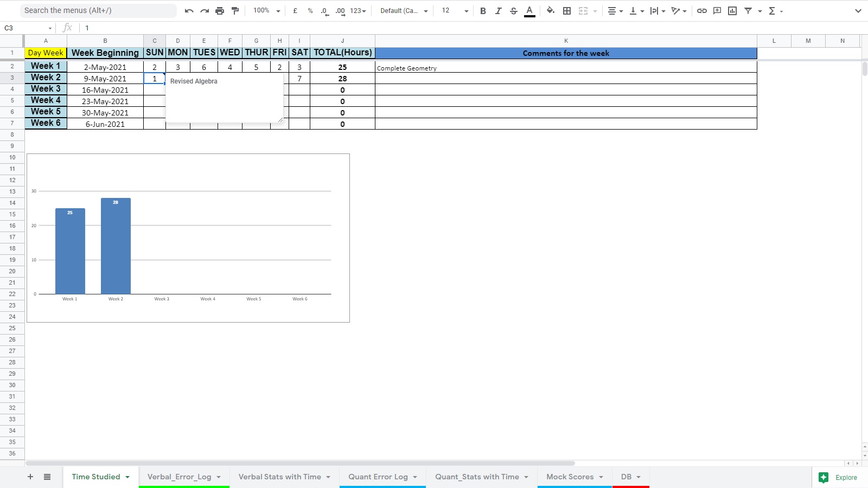868x488 pixels.
Task: Click the print icon
Action: point(220,11)
